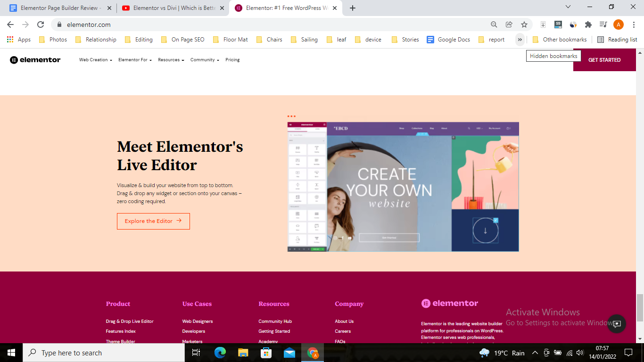Click the Get Started button
Viewport: 644px width, 362px height.
604,60
